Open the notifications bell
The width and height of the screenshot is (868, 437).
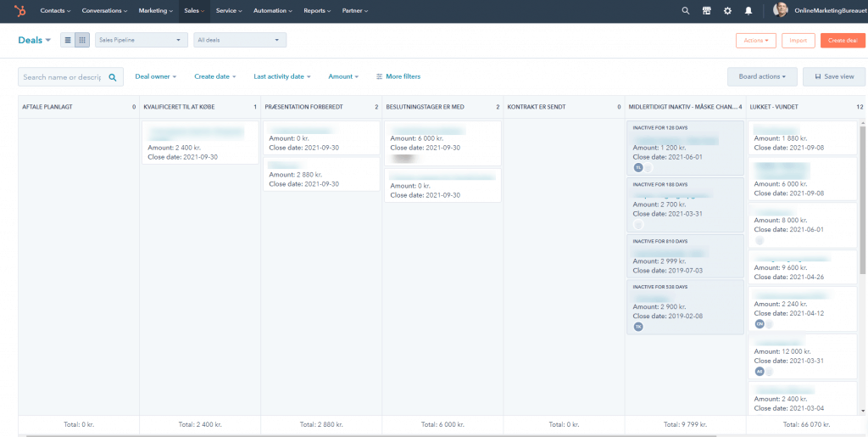pyautogui.click(x=748, y=10)
